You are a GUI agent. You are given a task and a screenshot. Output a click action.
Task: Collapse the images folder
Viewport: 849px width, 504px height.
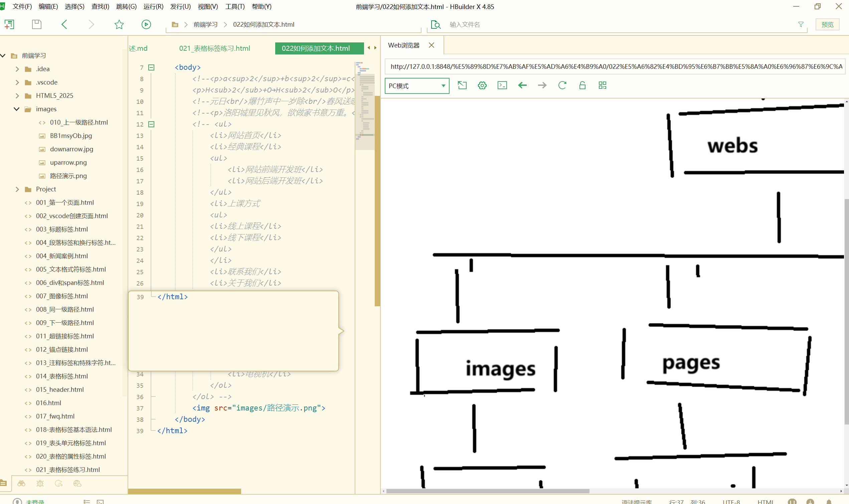coord(17,109)
